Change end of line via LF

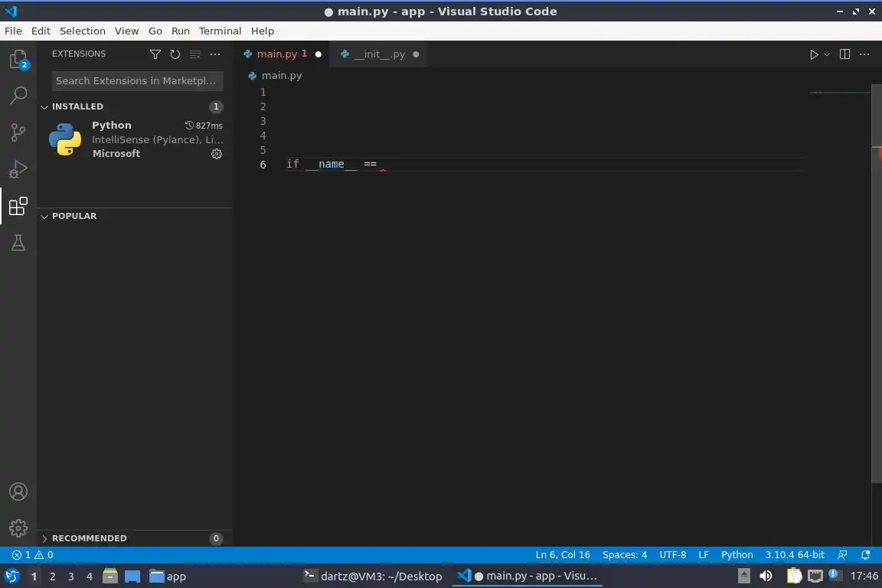coord(703,555)
